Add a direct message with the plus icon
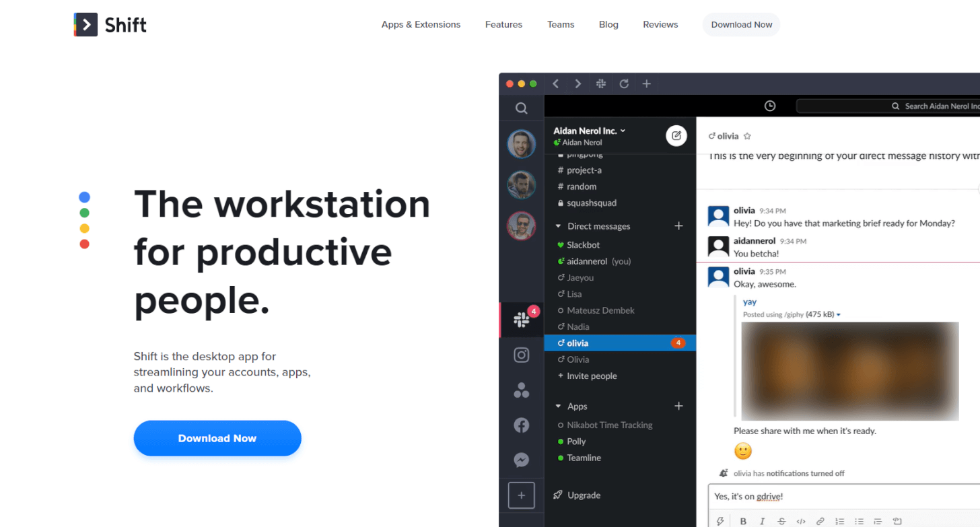The image size is (980, 527). click(x=678, y=226)
